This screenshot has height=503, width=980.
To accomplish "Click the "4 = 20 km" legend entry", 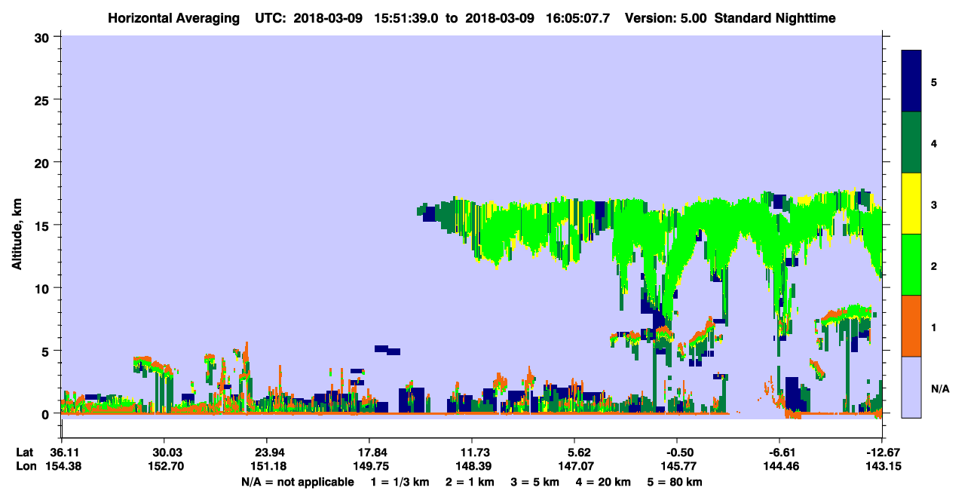I will pos(603,482).
